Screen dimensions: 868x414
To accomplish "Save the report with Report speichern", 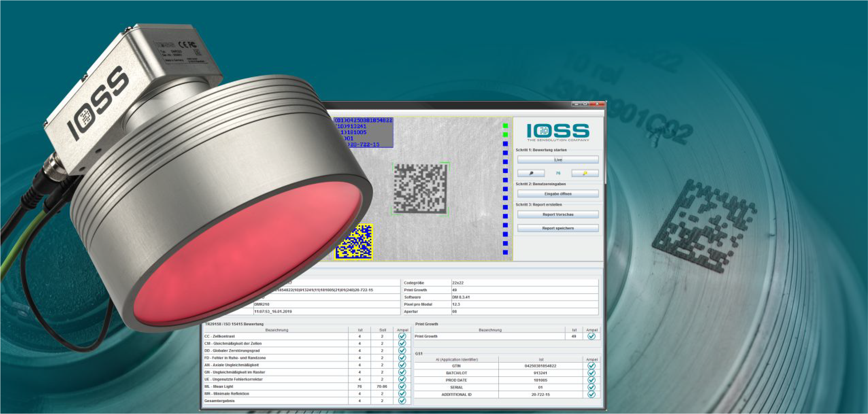I will tap(558, 228).
